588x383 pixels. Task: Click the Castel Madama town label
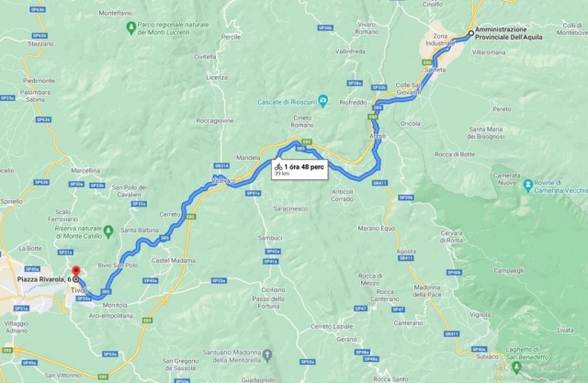[x=174, y=261]
